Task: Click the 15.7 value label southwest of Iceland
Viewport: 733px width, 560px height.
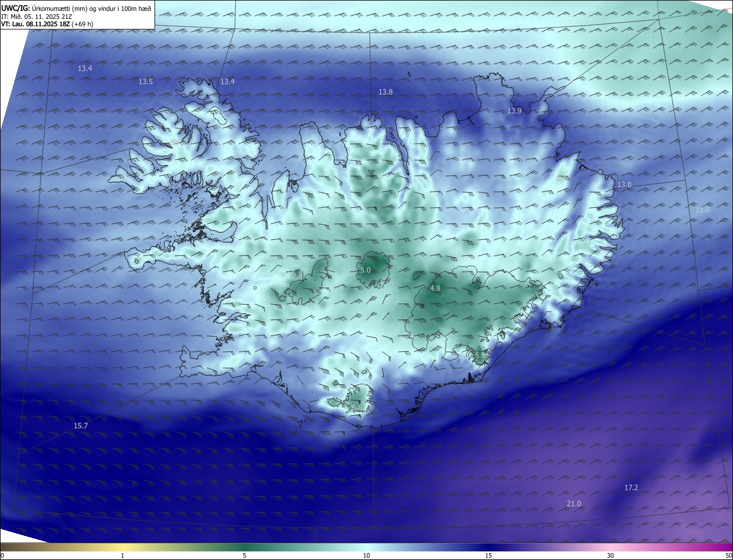Action: (81, 426)
